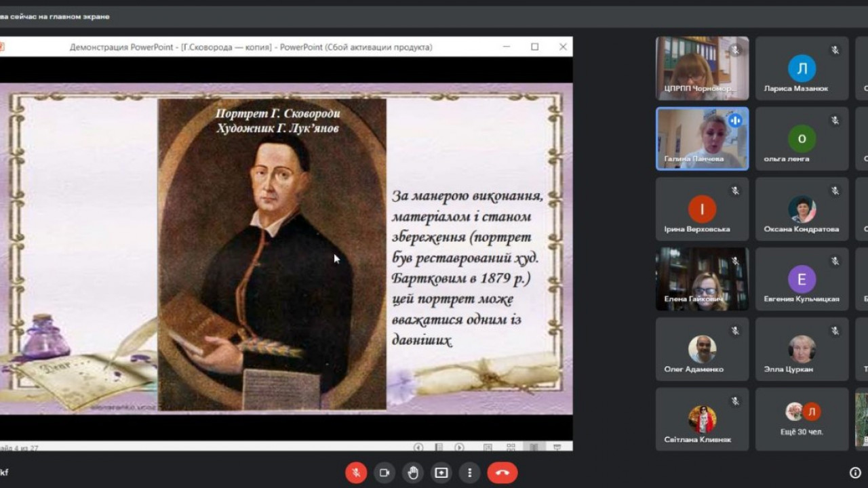Select Евгения Кульчицкая participant tile

point(802,279)
